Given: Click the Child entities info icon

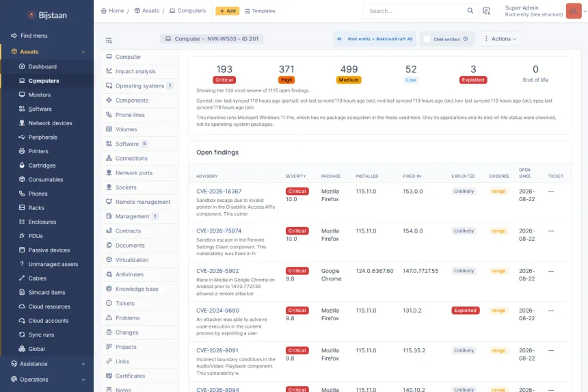Looking at the screenshot, I should tap(466, 39).
